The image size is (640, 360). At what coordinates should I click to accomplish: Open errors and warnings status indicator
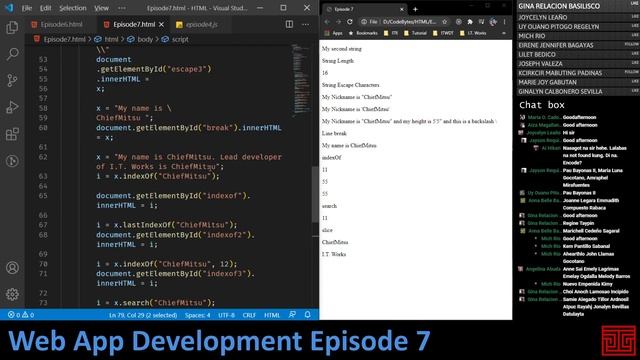pos(21,315)
